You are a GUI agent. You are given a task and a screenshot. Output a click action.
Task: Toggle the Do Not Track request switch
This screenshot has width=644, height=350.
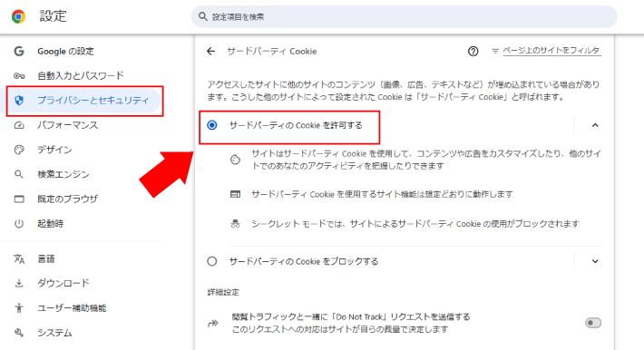click(x=593, y=323)
